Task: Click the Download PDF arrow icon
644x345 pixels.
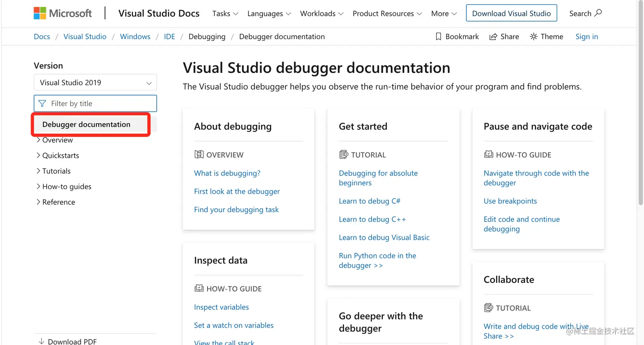Action: point(41,341)
